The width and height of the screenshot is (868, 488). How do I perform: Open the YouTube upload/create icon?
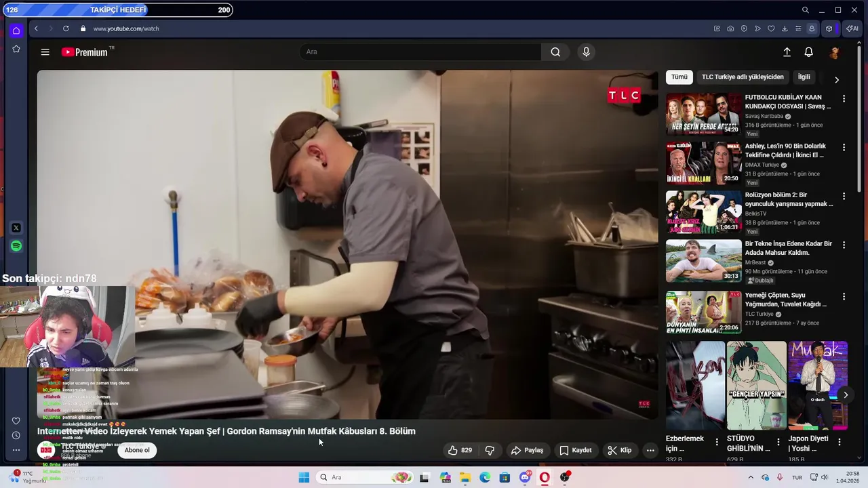787,52
